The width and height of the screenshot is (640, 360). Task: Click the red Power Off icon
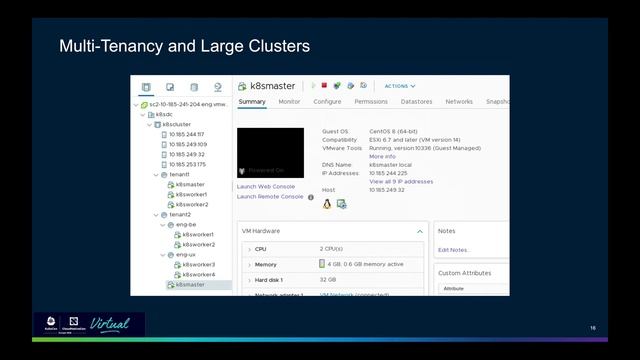click(x=324, y=85)
